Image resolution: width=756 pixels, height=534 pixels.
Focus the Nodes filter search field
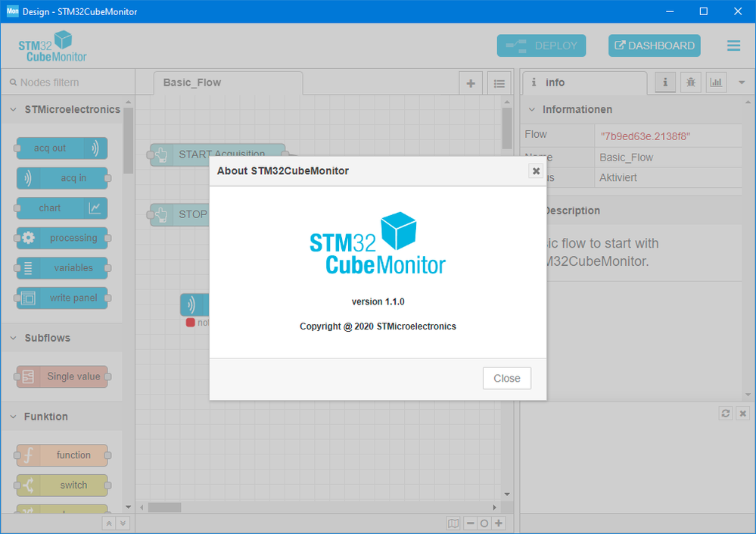[68, 83]
